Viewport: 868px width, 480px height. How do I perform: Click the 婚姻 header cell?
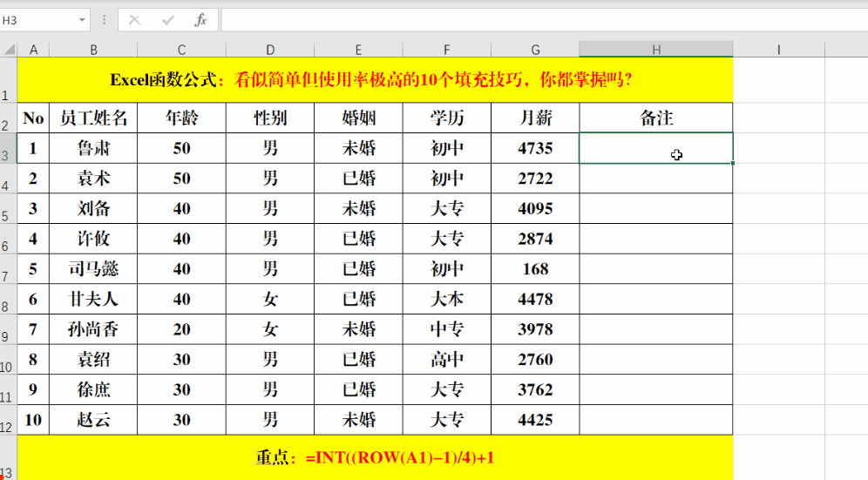click(x=359, y=118)
